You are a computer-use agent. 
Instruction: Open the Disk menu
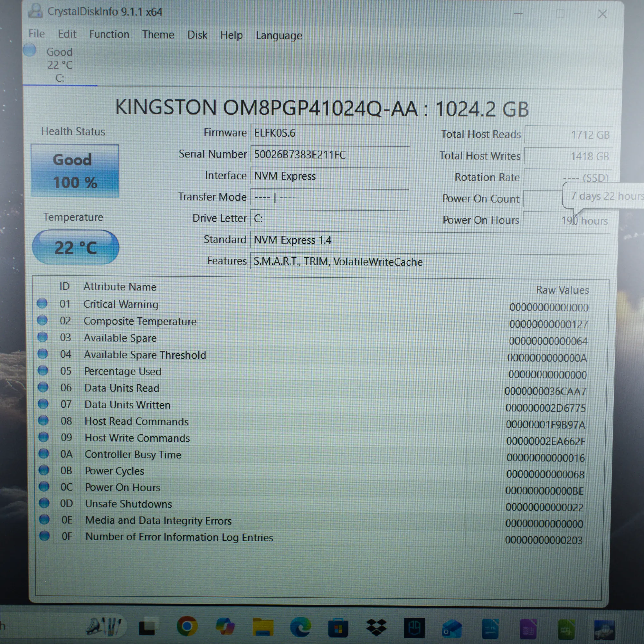(197, 35)
